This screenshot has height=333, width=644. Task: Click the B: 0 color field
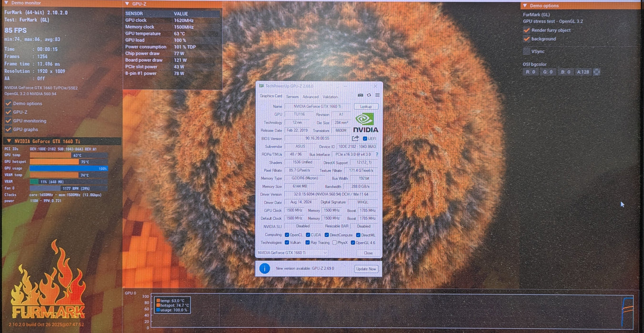coord(565,72)
